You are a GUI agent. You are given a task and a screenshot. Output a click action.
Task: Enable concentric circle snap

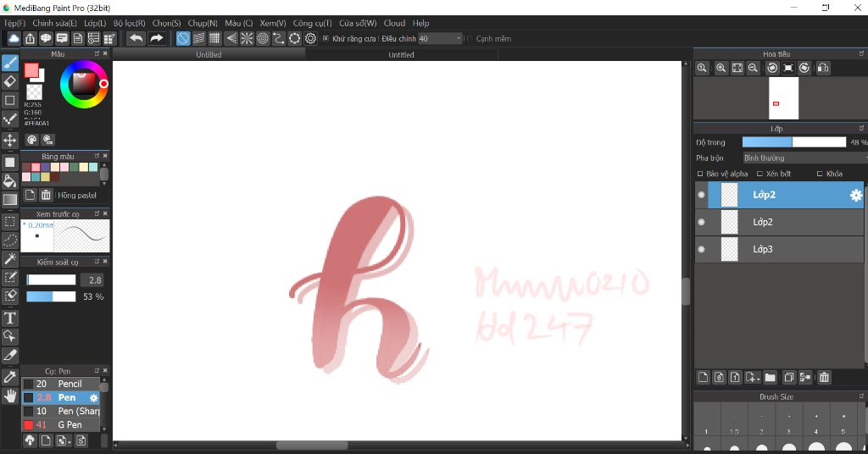coord(263,38)
